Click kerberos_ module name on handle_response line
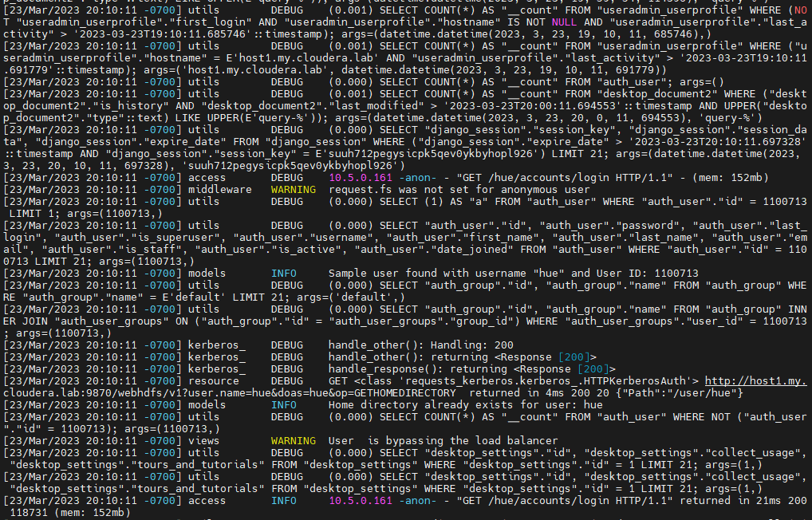Viewport: 812px width, 520px height. [216, 368]
